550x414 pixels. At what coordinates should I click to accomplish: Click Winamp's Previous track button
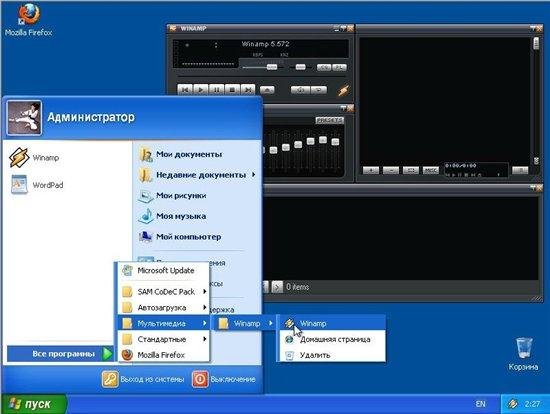[185, 90]
